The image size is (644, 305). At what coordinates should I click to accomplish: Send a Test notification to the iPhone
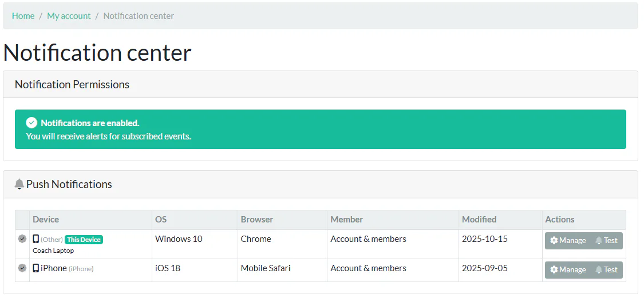(x=607, y=269)
